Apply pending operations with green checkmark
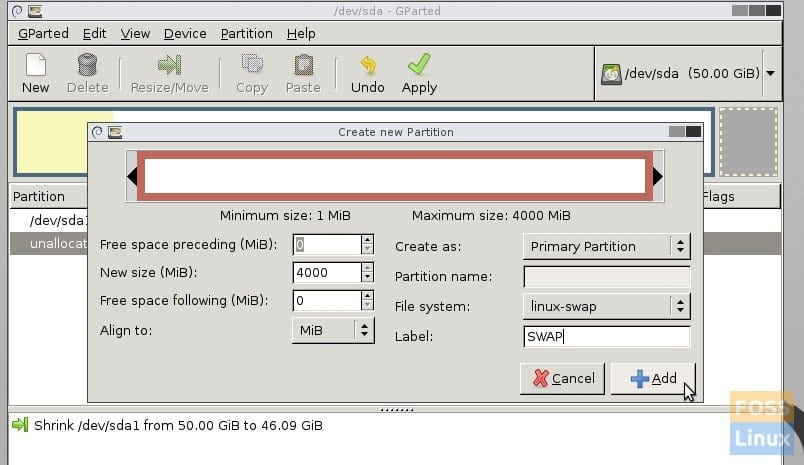Image resolution: width=804 pixels, height=465 pixels. (419, 66)
